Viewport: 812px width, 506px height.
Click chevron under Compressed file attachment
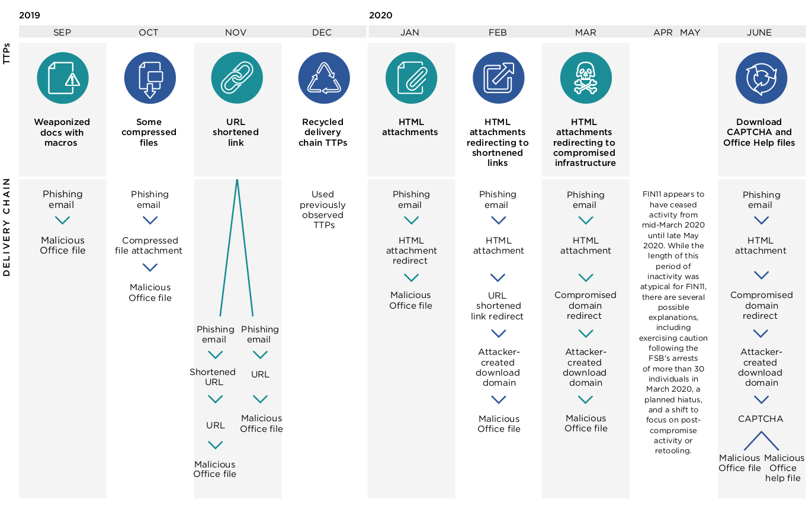point(150,268)
